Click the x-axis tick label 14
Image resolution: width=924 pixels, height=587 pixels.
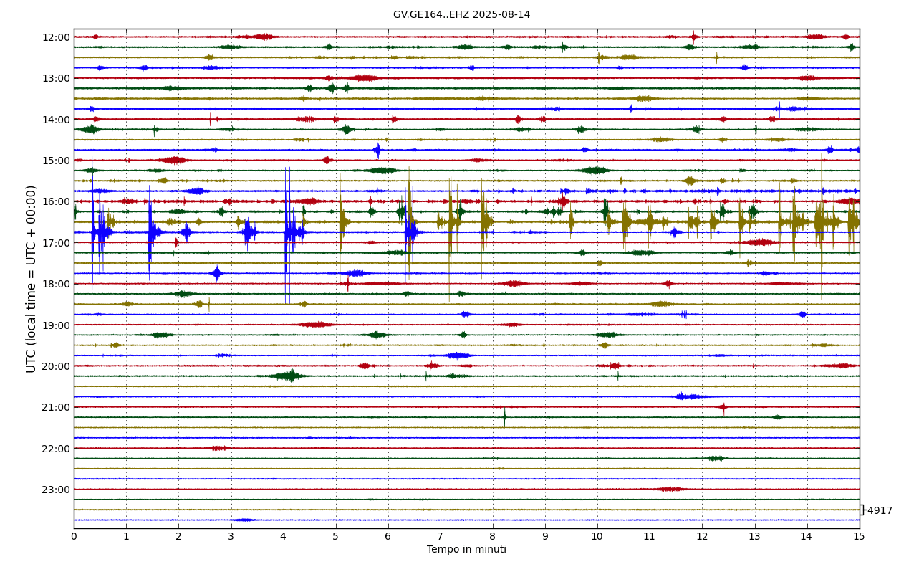[807, 536]
